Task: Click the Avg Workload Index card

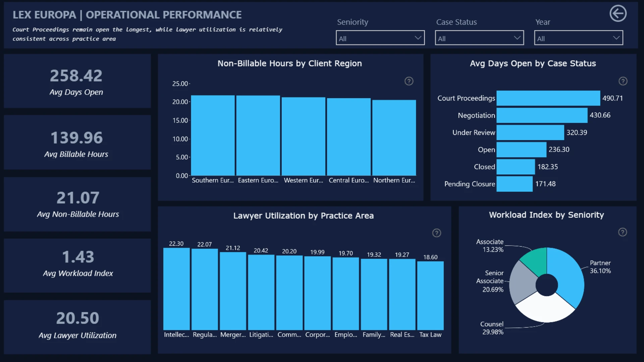Action: (x=77, y=265)
